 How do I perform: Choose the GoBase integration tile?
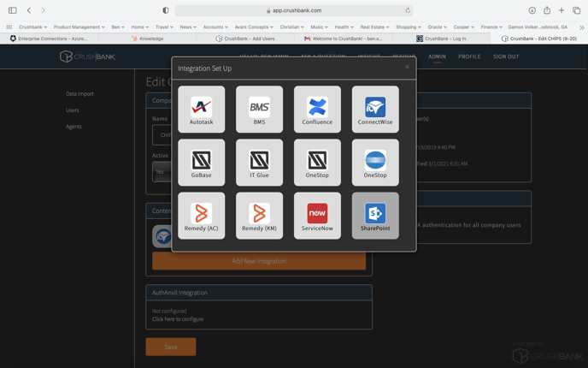click(202, 163)
